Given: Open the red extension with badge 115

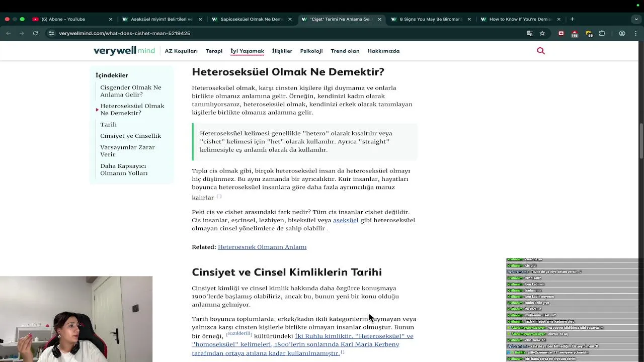Looking at the screenshot, I should (575, 34).
